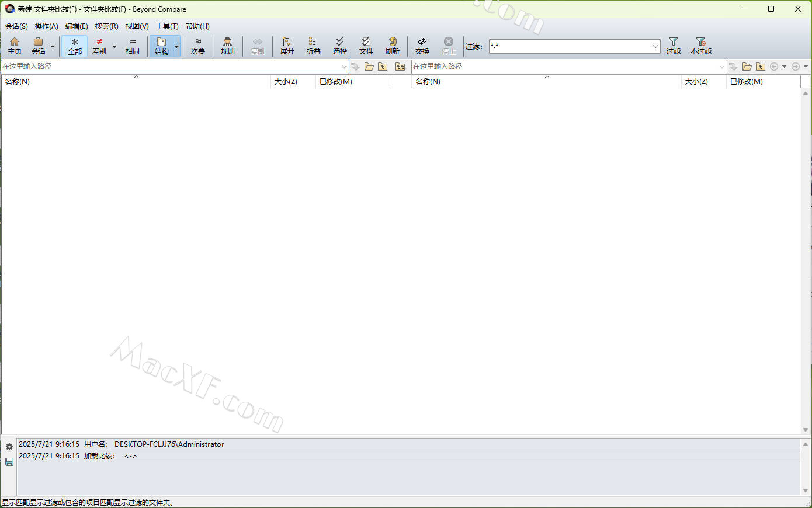Screen dimensions: 812x508
Task: Click the left folder path input
Action: pyautogui.click(x=169, y=67)
